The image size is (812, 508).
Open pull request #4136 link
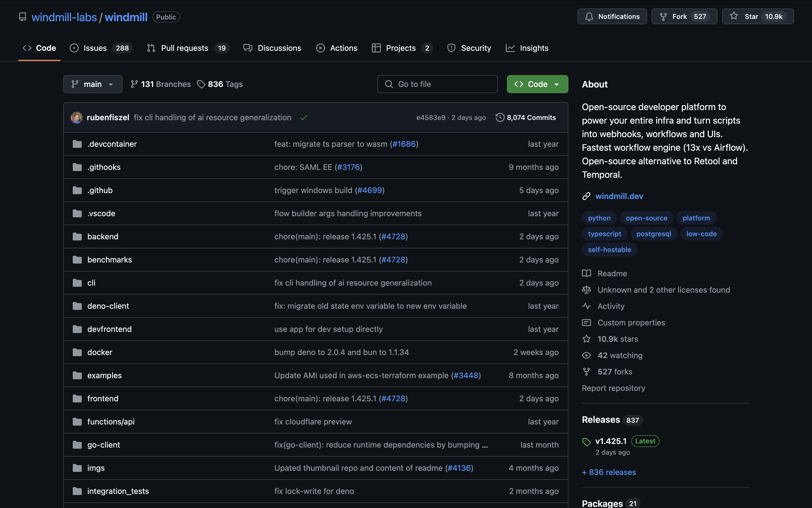pos(459,468)
